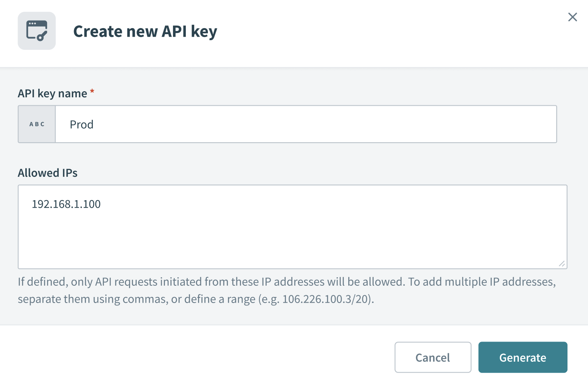Click the Create new API key title
The height and width of the screenshot is (385, 588).
tap(145, 31)
